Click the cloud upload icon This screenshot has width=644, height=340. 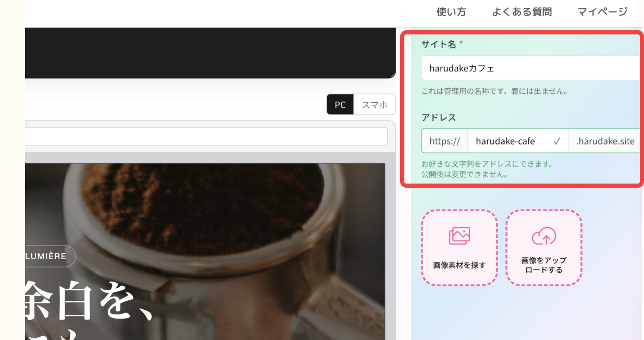point(544,236)
